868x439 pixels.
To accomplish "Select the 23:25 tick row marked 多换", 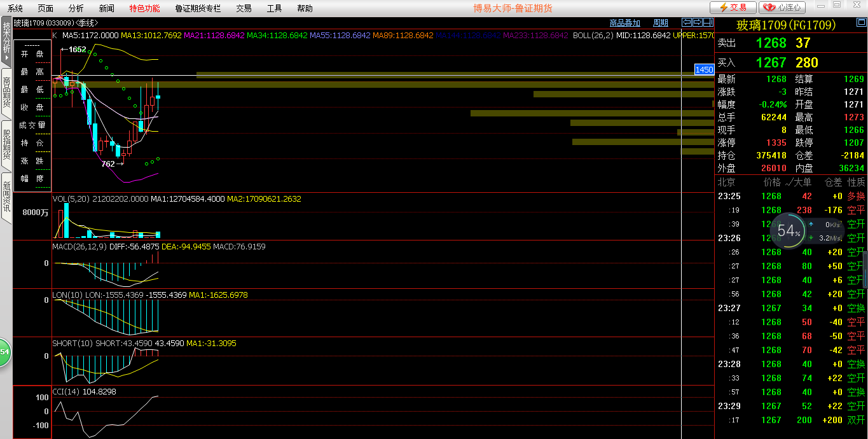I will coord(791,196).
